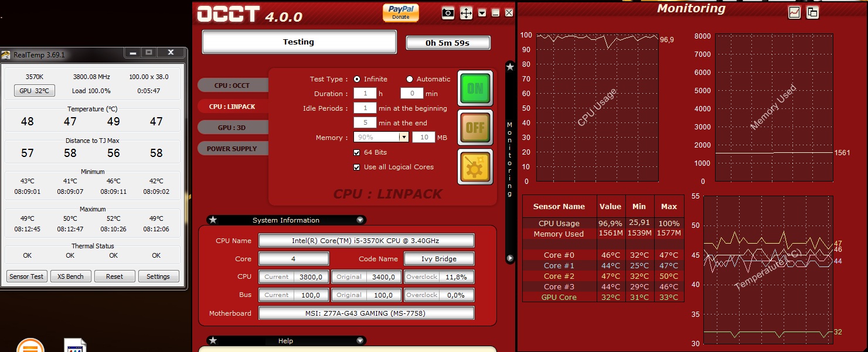
Task: Click the Memory Used sensor row
Action: point(603,234)
